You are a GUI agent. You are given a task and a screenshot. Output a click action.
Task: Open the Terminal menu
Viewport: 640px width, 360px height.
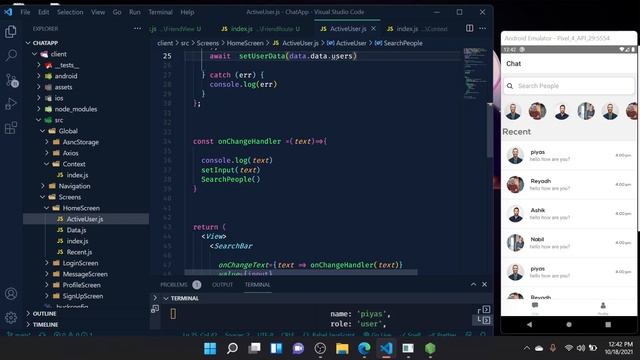160,12
